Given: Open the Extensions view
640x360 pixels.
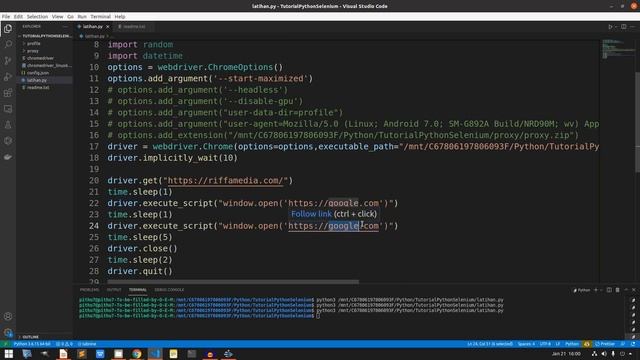Looking at the screenshot, I should pyautogui.click(x=8, y=93).
